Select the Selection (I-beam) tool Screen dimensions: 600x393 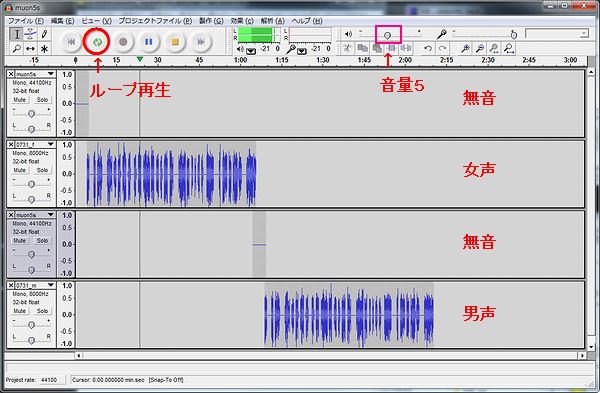coord(17,34)
